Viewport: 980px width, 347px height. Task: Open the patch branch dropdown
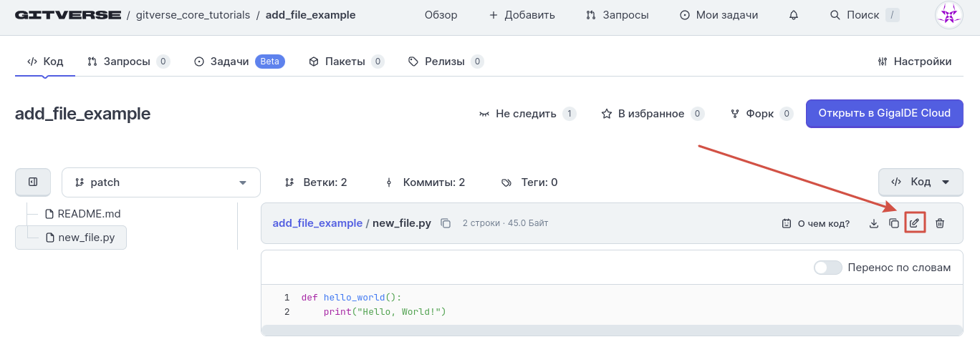(x=160, y=182)
